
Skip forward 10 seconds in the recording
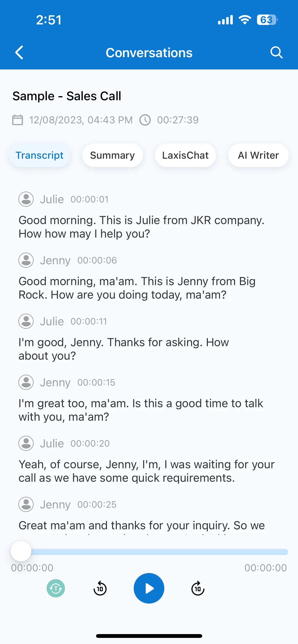point(198,588)
